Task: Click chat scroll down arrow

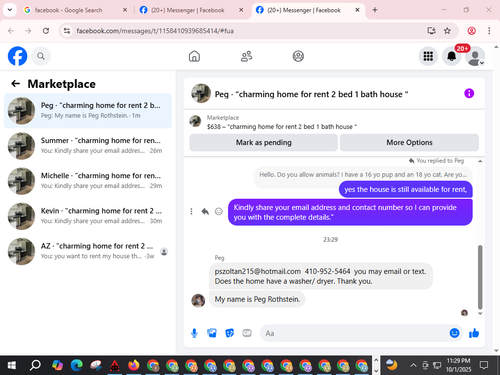Action: (x=480, y=313)
